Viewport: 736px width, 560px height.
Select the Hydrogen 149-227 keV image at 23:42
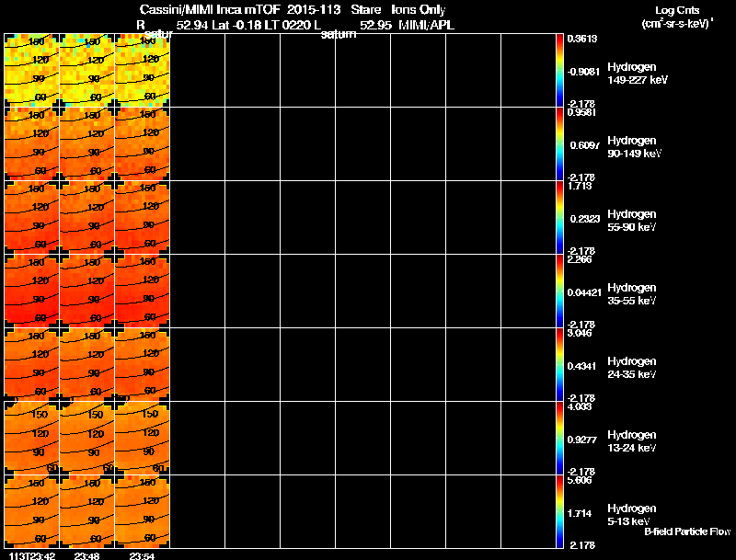tap(31, 71)
